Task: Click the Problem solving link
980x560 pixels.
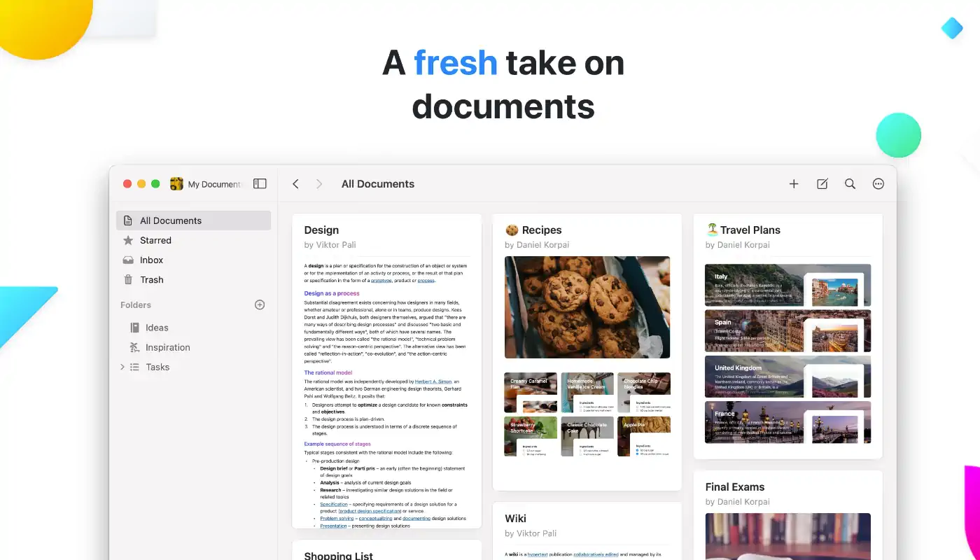Action: click(x=337, y=518)
